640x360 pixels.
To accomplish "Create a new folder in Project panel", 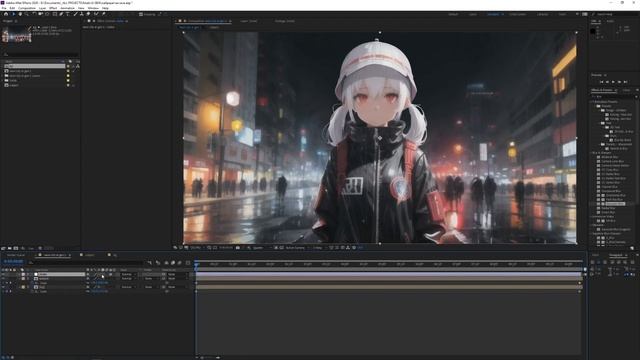I will [x=10, y=248].
